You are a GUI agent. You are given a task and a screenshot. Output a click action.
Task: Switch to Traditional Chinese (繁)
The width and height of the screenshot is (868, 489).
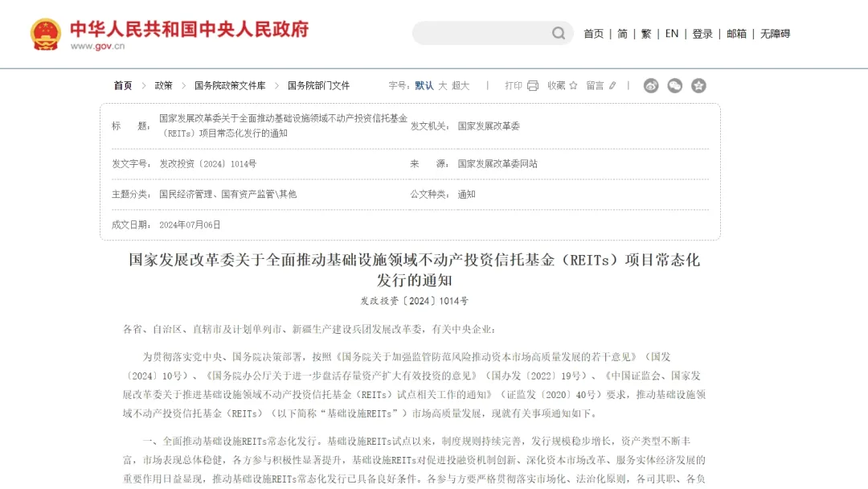(646, 34)
